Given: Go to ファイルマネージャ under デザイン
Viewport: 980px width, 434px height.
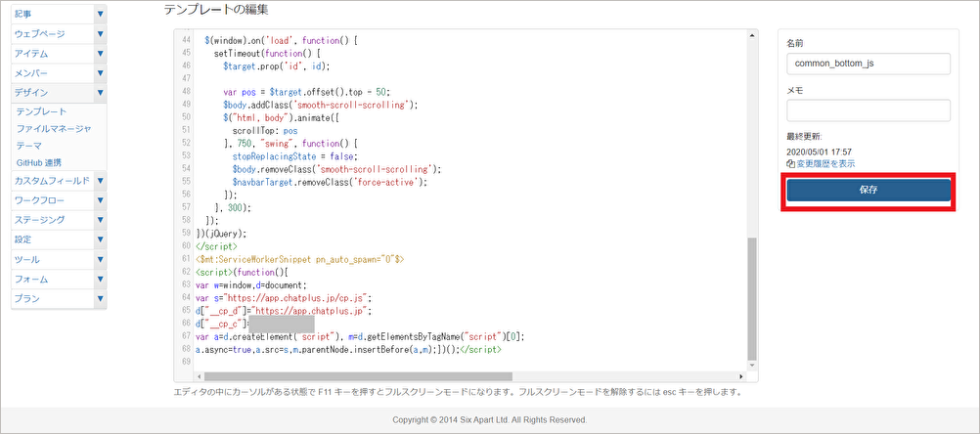Looking at the screenshot, I should pos(55,129).
